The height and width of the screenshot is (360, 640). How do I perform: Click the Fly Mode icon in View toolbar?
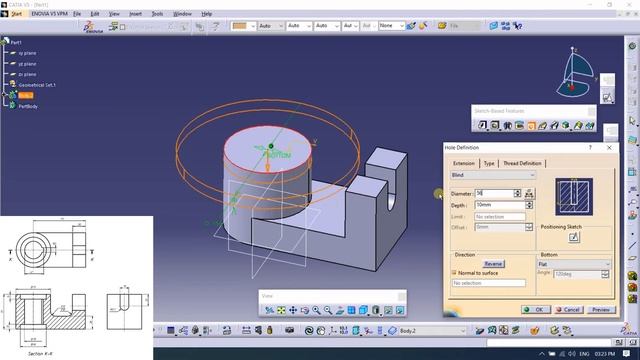click(269, 311)
